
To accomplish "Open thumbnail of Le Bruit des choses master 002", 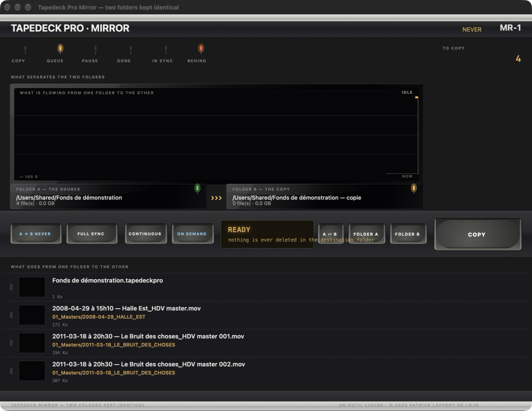I will point(32,370).
